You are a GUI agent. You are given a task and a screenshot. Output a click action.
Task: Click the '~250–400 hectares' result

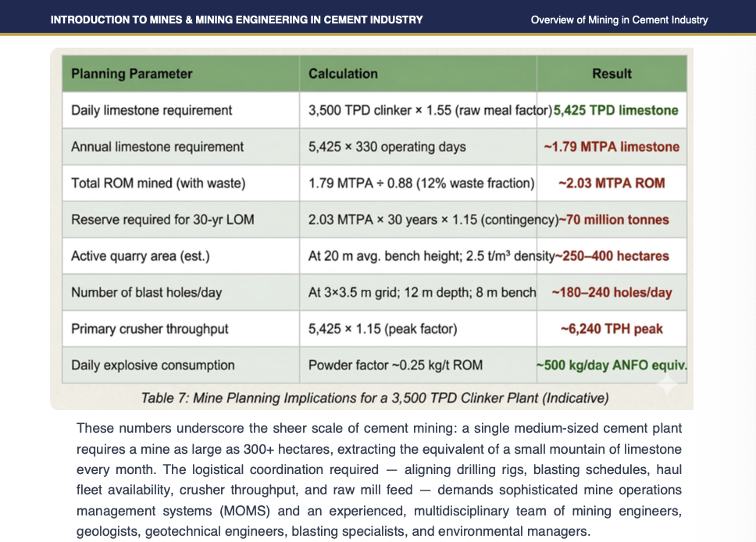(612, 256)
